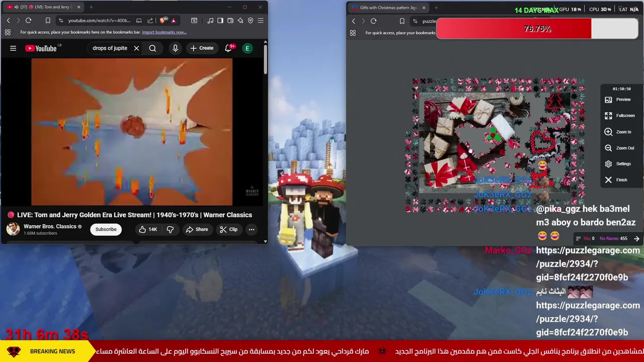
Task: Open puzzle Settings
Action: pos(618,164)
